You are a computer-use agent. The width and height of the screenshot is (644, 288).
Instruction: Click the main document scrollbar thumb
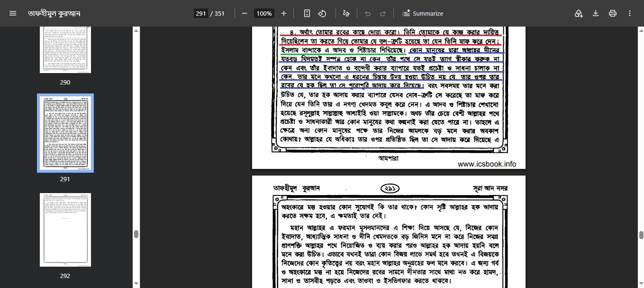pyautogui.click(x=641, y=235)
